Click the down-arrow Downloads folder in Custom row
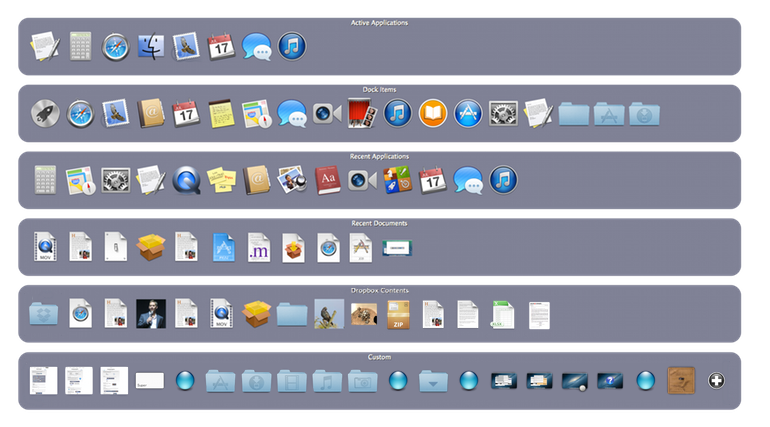This screenshot has height=427, width=770. (432, 381)
